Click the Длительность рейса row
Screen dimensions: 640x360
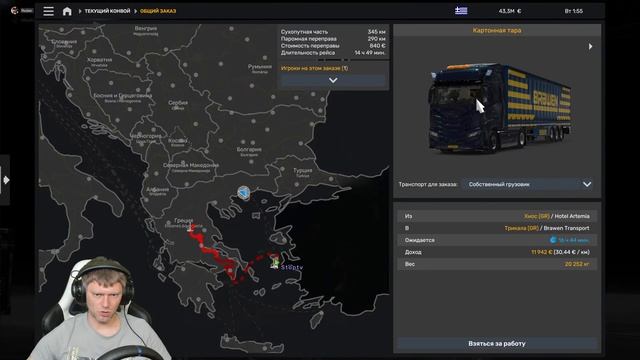pyautogui.click(x=333, y=53)
